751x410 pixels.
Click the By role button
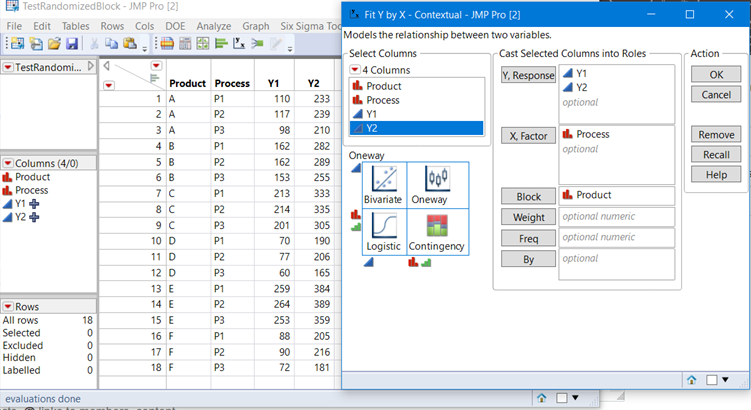coord(528,259)
